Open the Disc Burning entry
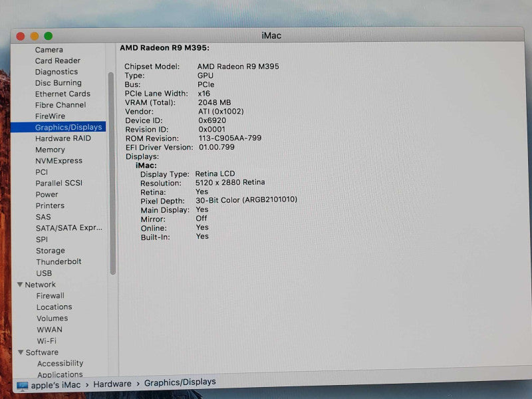 click(59, 82)
